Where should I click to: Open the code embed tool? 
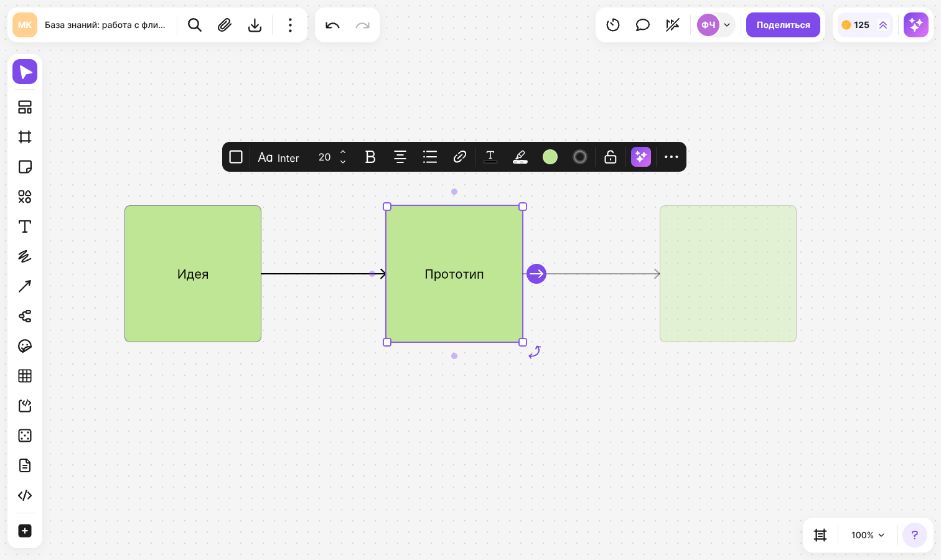click(x=25, y=495)
